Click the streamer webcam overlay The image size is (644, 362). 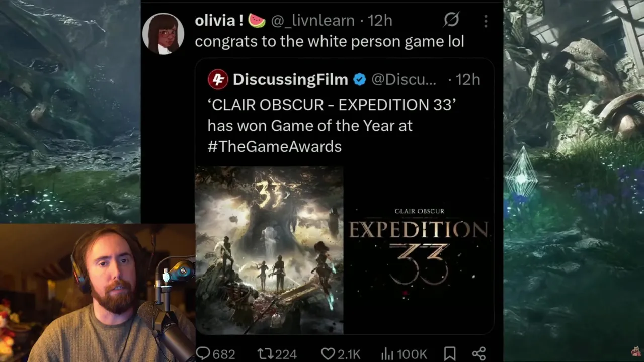[x=98, y=293]
